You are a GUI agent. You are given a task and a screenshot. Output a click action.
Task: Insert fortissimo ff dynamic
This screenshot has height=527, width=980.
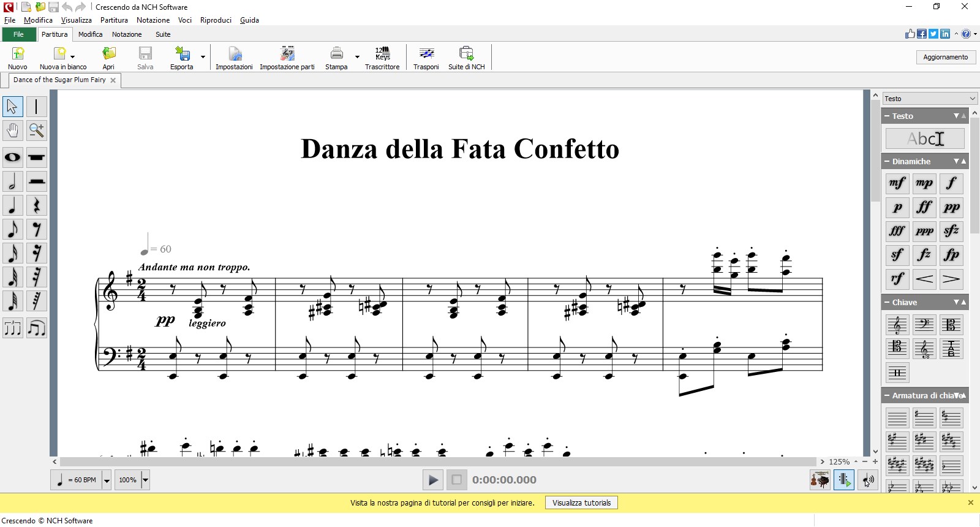[924, 207]
